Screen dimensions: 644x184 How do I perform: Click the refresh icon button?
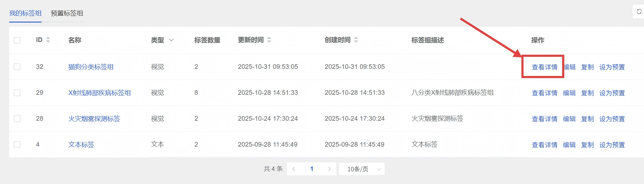click(x=639, y=12)
